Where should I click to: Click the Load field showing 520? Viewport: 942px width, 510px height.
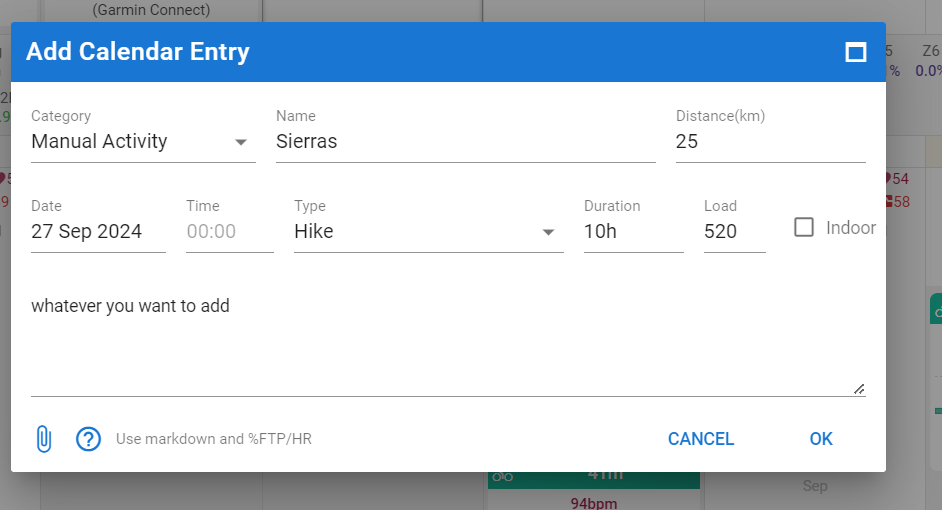pos(734,232)
